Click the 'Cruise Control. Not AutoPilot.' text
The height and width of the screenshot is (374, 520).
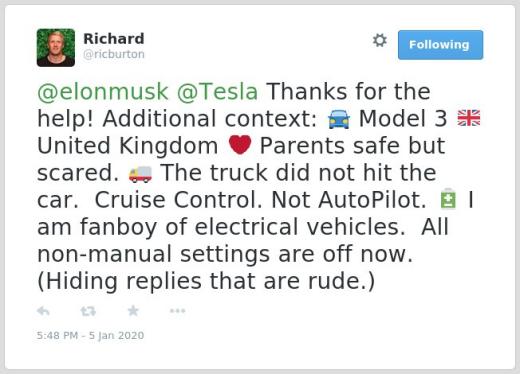[260, 200]
